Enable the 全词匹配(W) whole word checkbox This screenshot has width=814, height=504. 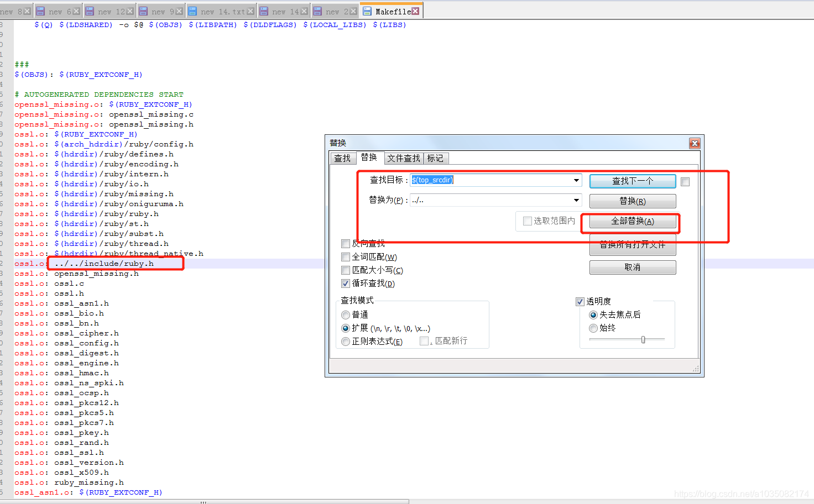[346, 257]
